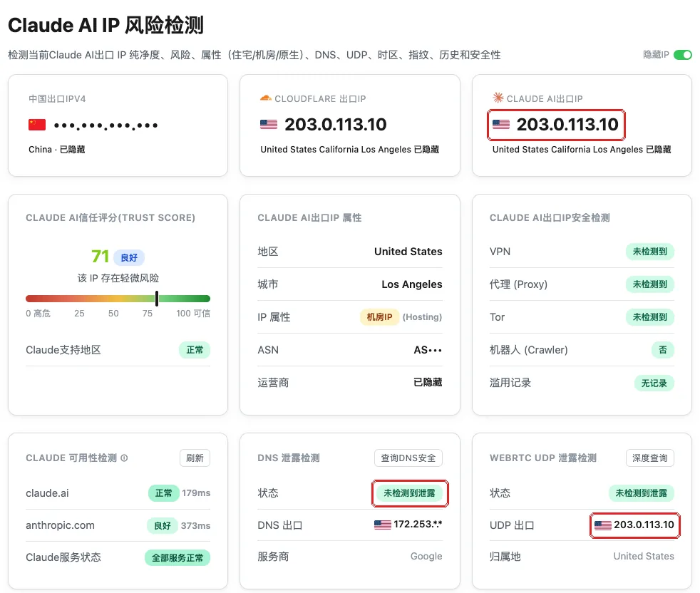Click the VPN 未检测到 badge

649,252
